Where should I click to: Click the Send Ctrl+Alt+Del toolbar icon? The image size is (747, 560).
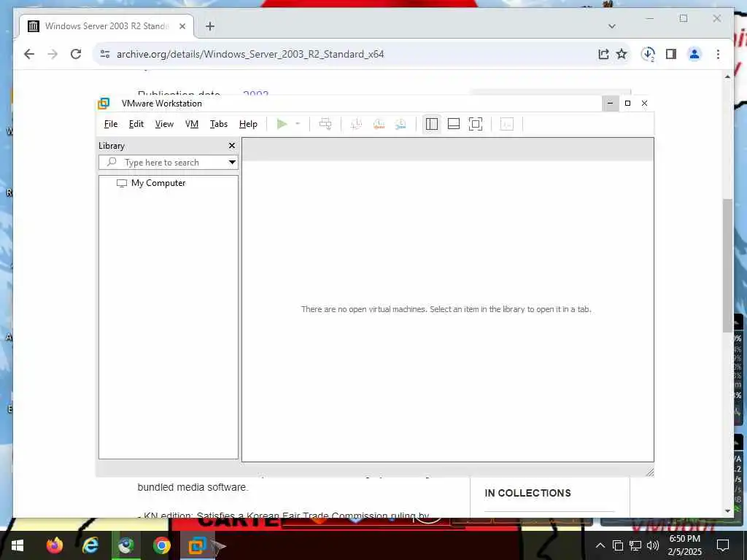click(x=325, y=124)
